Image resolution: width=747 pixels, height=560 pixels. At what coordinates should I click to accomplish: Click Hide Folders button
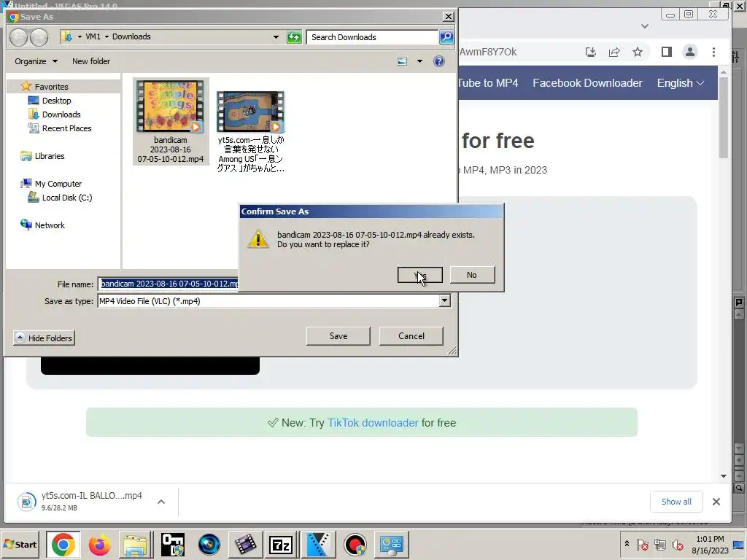tap(44, 338)
